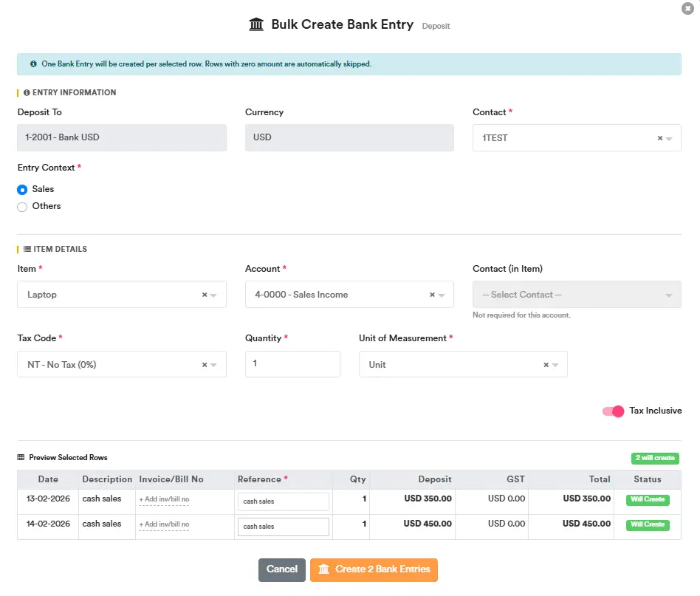Click the Quantity input field
The width and height of the screenshot is (700, 596).
[x=292, y=364]
